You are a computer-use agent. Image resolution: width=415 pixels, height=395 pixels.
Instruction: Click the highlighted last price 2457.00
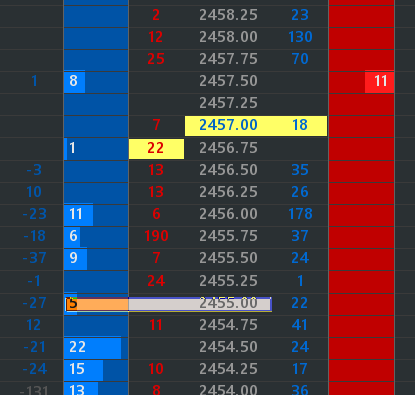[228, 125]
